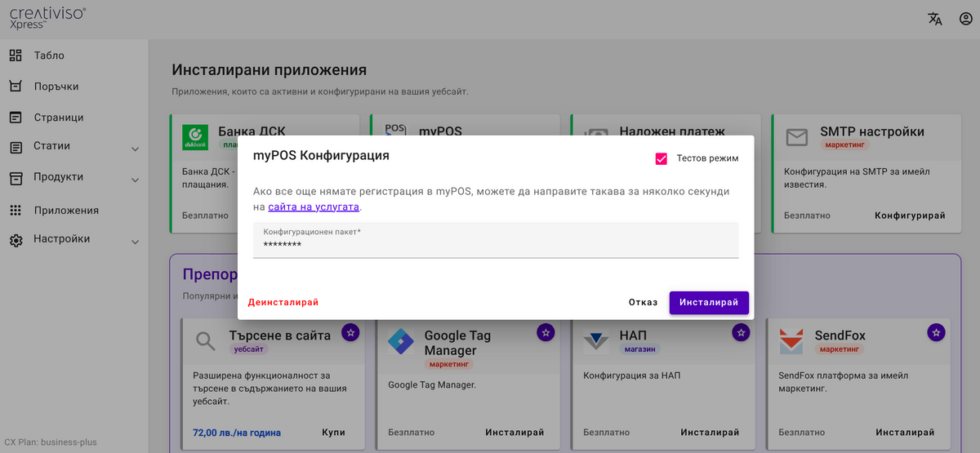Click Инсталирай on Google Tag Manager card
Viewport: 980px width, 453px height.
tap(515, 433)
